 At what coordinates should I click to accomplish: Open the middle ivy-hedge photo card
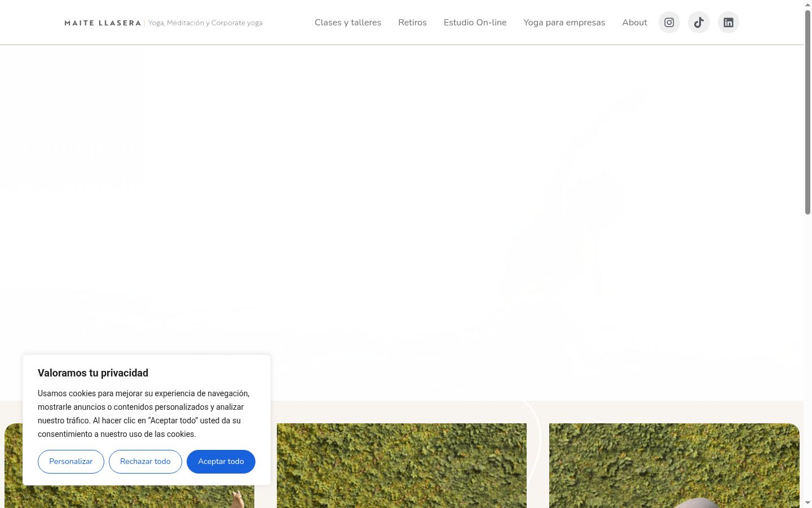pos(401,466)
